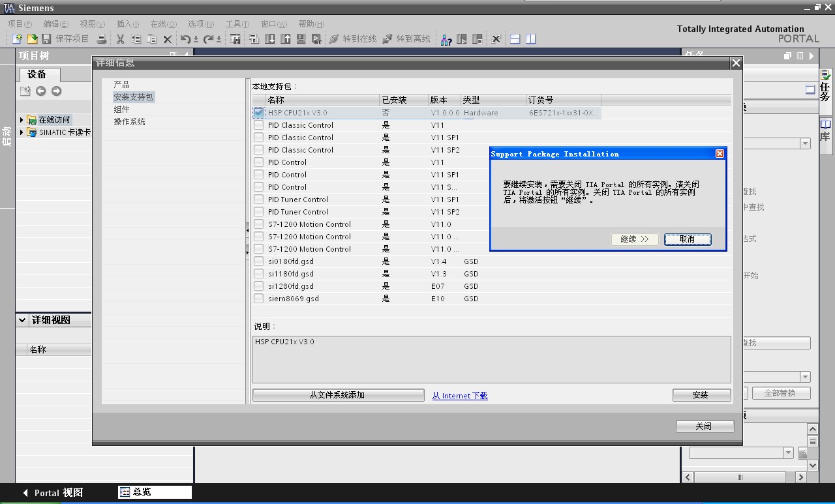835x504 pixels.
Task: Click the 继续 >> button
Action: click(635, 239)
